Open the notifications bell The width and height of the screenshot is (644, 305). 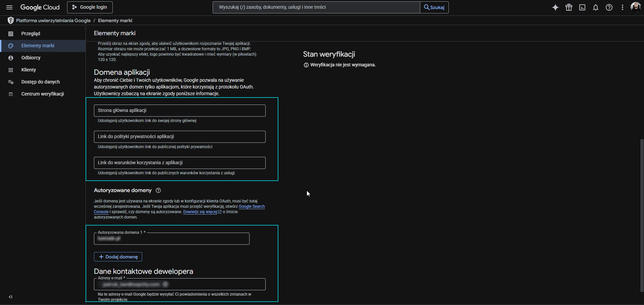point(596,7)
